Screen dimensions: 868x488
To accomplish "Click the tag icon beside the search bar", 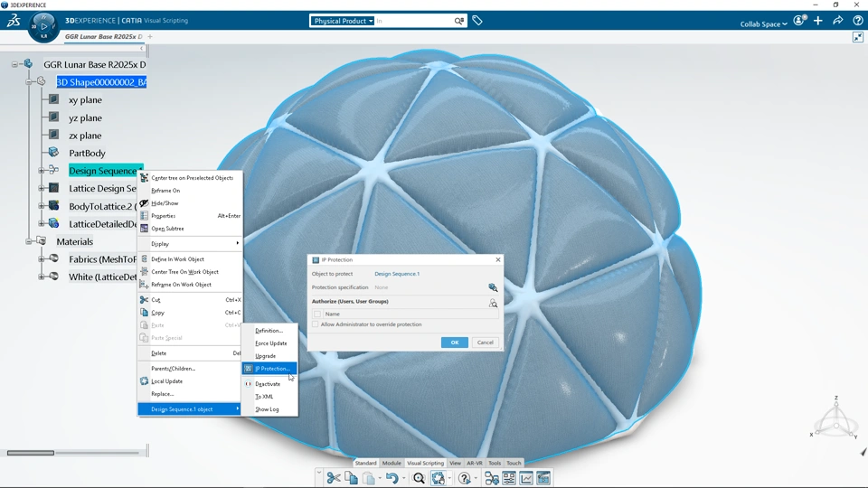I will [477, 21].
